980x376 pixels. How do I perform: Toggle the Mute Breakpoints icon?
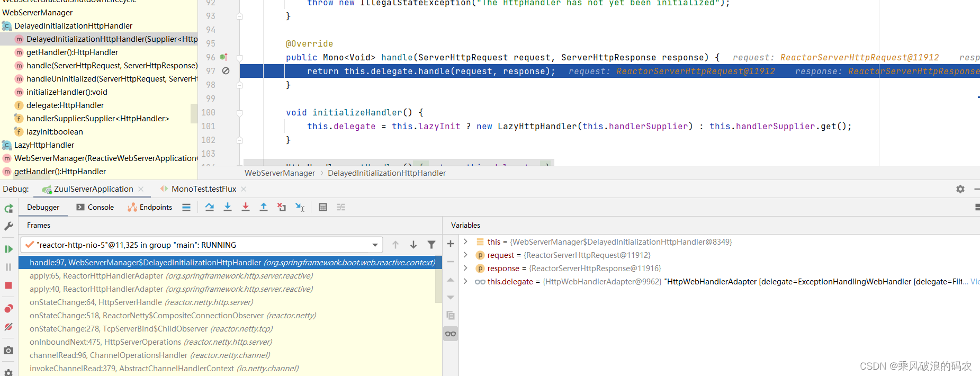point(8,327)
